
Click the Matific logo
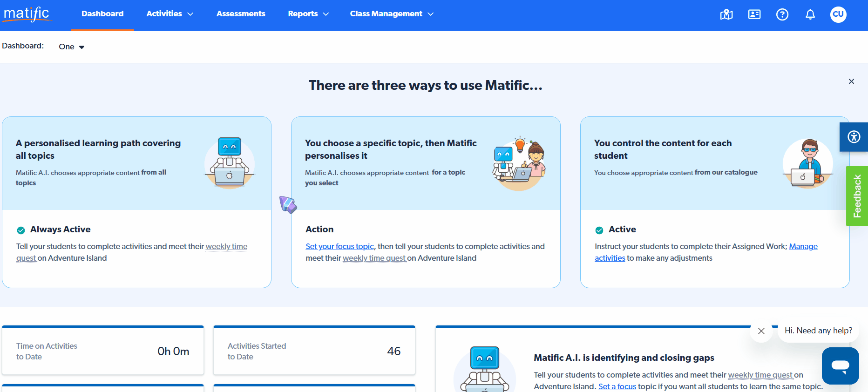tap(27, 14)
